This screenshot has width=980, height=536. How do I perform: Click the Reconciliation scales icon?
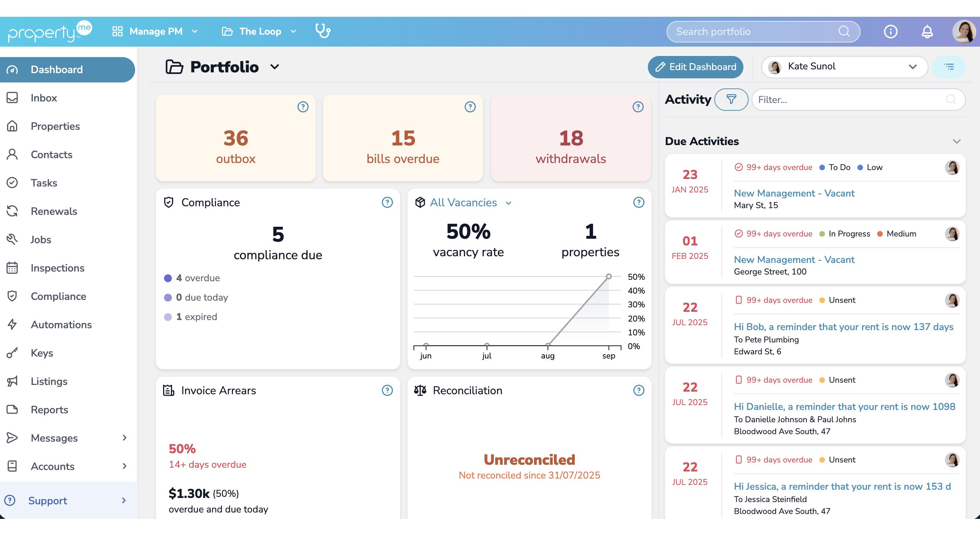click(x=420, y=390)
